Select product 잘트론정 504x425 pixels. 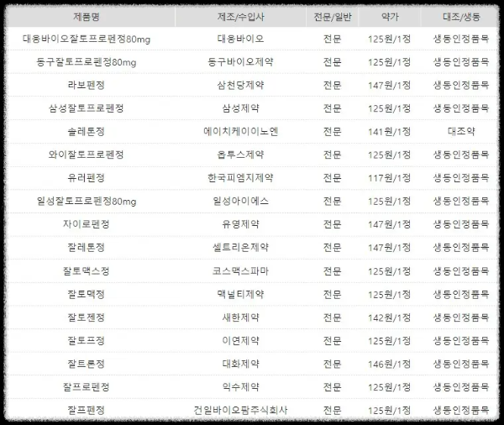coord(87,364)
